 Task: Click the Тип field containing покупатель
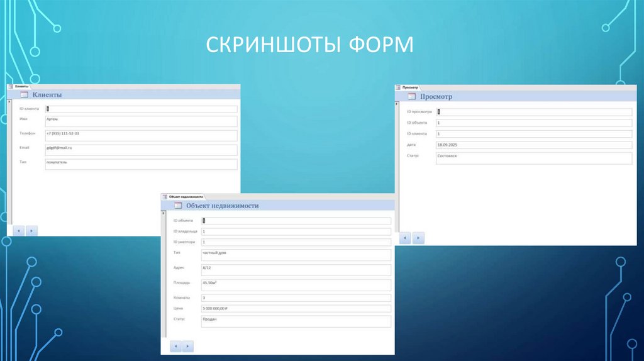point(142,164)
